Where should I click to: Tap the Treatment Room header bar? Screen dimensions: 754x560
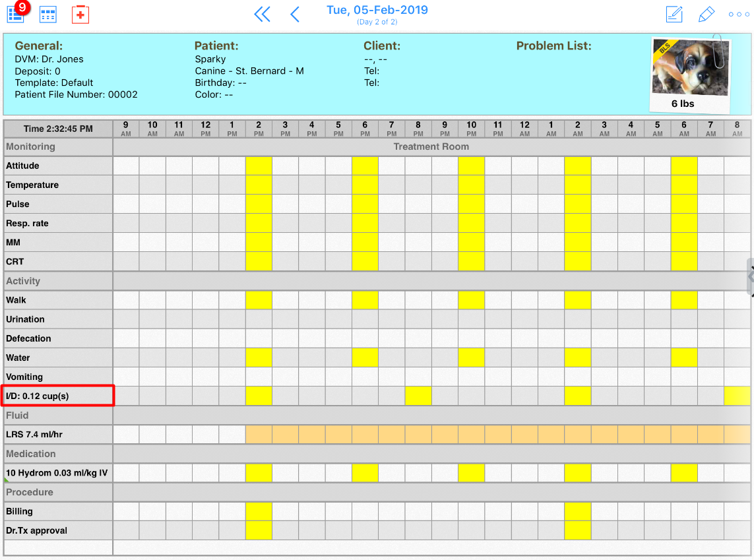click(431, 146)
